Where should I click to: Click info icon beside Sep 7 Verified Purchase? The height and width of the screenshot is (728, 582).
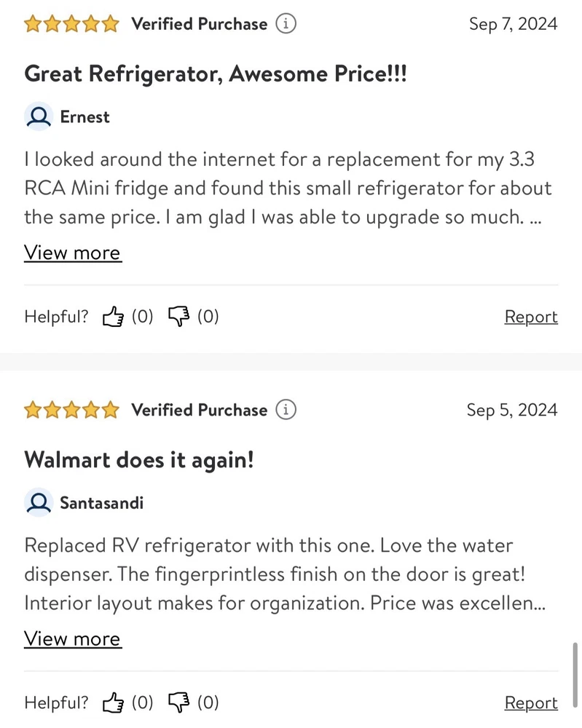tap(287, 24)
